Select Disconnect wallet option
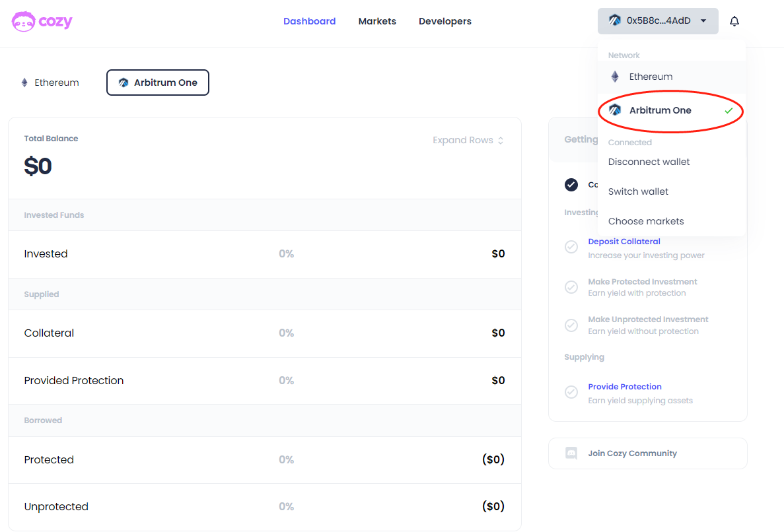The image size is (784, 532). (x=649, y=162)
